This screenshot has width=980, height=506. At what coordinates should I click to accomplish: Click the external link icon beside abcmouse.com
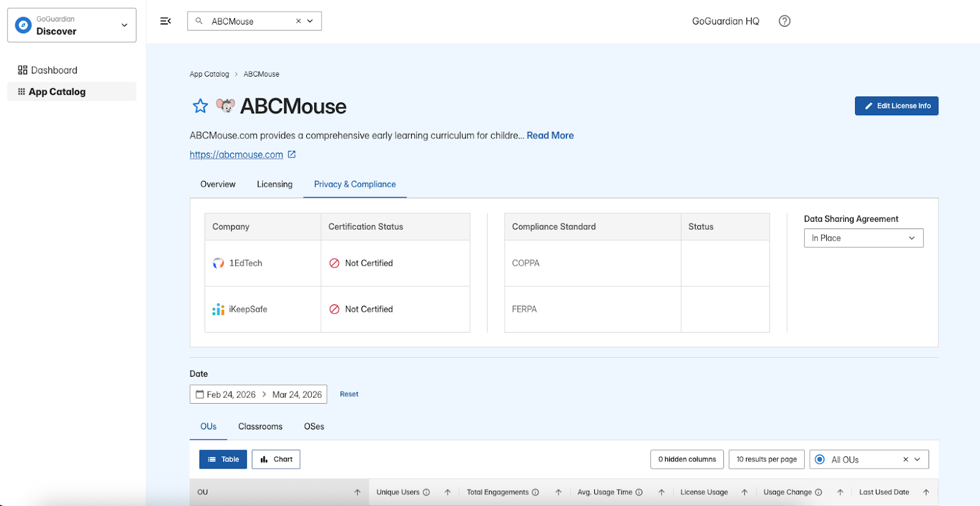(292, 154)
